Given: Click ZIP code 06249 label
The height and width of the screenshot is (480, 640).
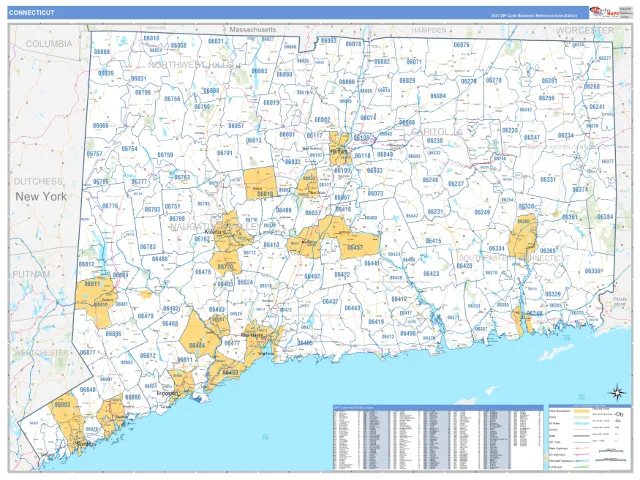Looking at the screenshot, I should 482,213.
